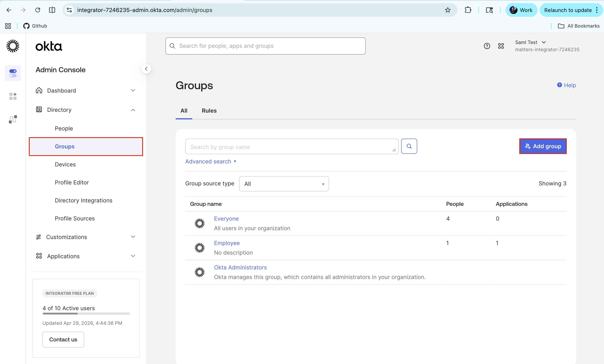Click the tab search icon beside extensions
Image resolution: width=604 pixels, height=364 pixels.
(489, 10)
